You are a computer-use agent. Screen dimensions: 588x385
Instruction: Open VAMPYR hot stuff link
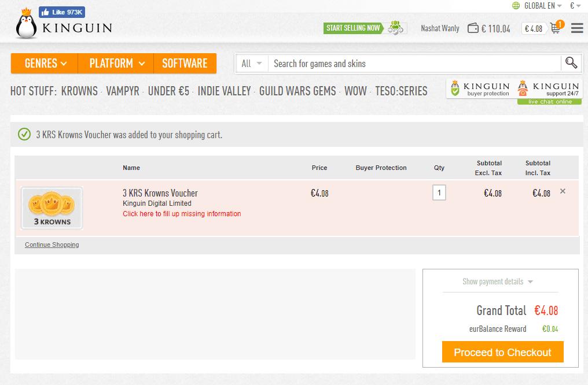123,91
